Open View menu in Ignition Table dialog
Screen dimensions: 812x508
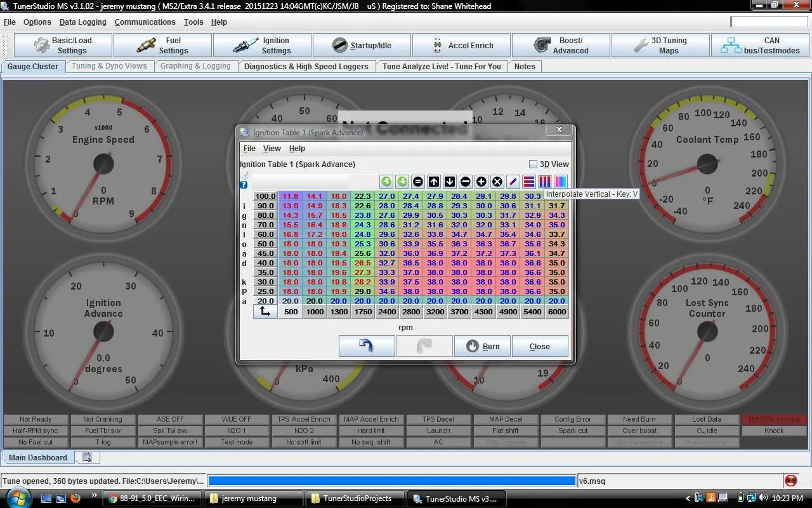pos(272,148)
